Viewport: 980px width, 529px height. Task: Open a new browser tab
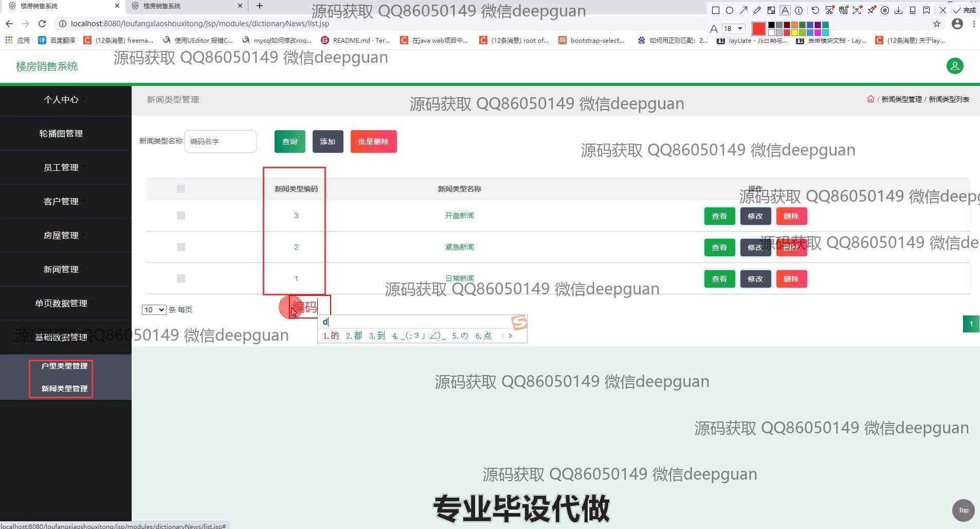(260, 6)
